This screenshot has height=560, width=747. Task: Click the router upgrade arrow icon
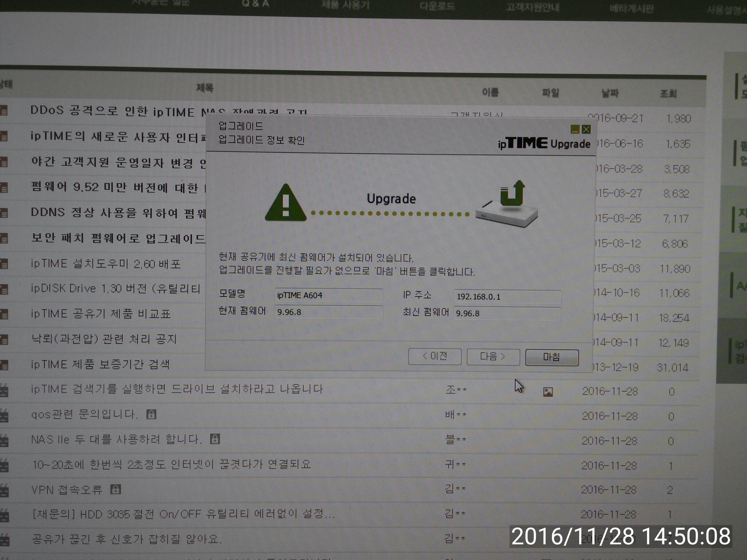tap(508, 204)
